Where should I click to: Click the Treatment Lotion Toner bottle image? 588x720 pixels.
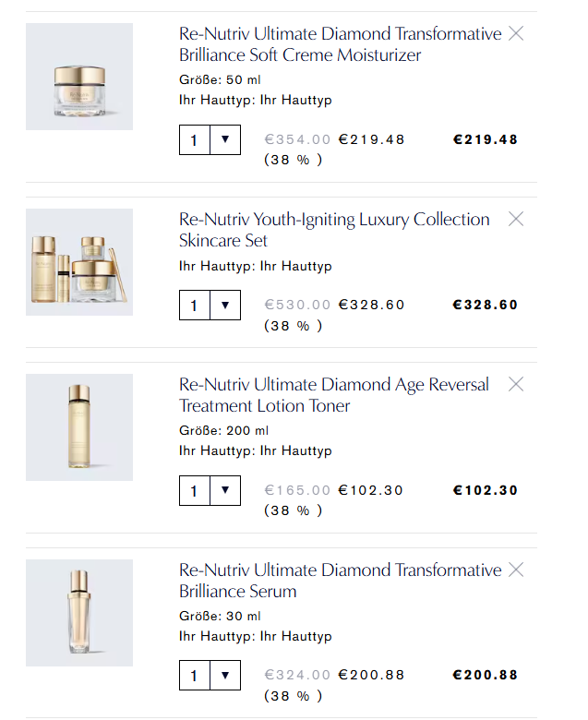point(79,427)
